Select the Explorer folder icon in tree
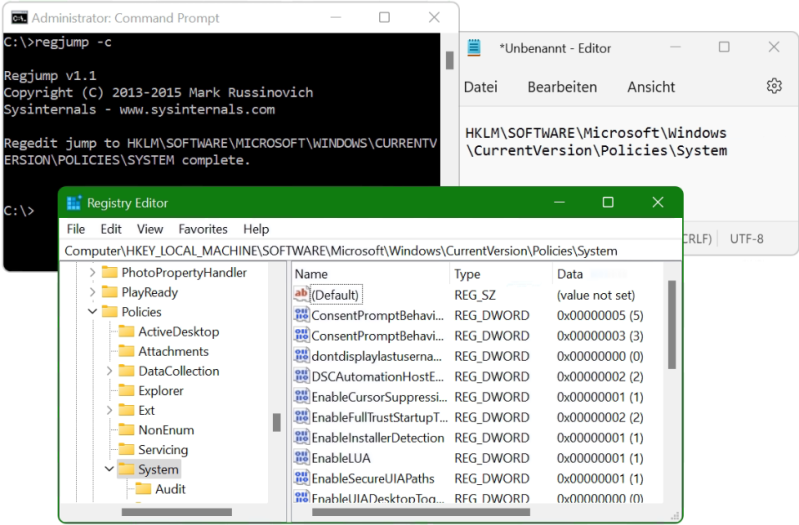 126,390
